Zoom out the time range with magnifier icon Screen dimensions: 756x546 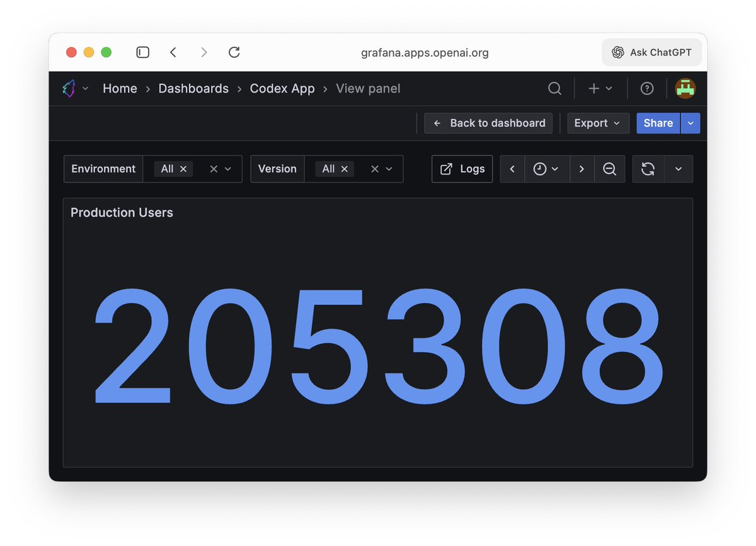click(x=609, y=169)
